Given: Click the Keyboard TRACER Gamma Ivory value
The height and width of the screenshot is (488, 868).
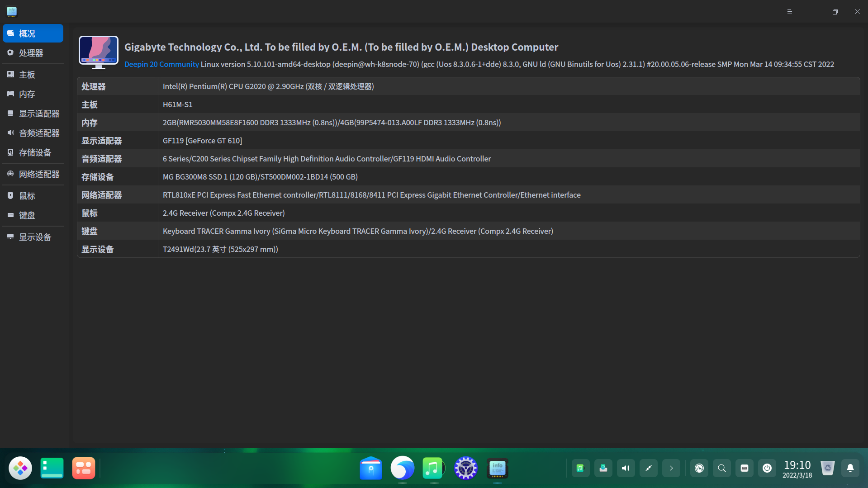Looking at the screenshot, I should coord(358,231).
